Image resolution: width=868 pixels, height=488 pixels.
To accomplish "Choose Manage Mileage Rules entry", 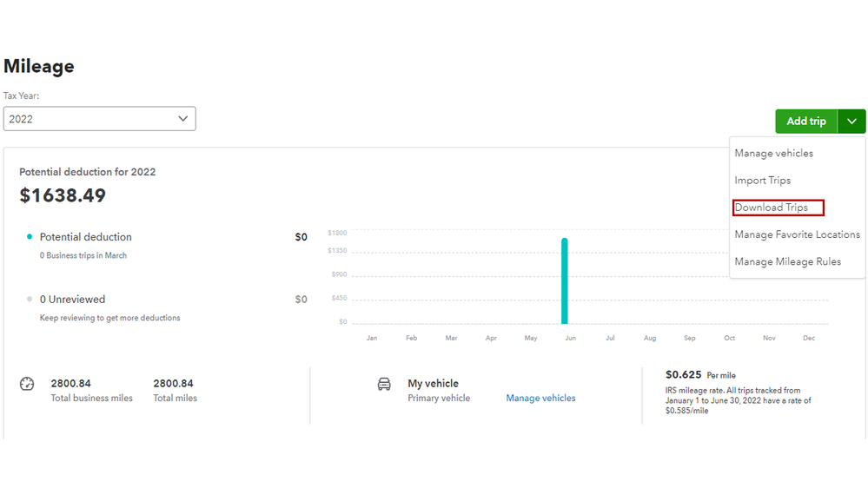I will [787, 261].
